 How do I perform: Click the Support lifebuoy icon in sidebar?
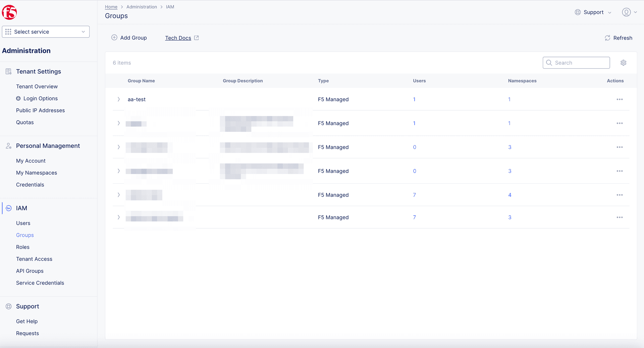pos(9,306)
